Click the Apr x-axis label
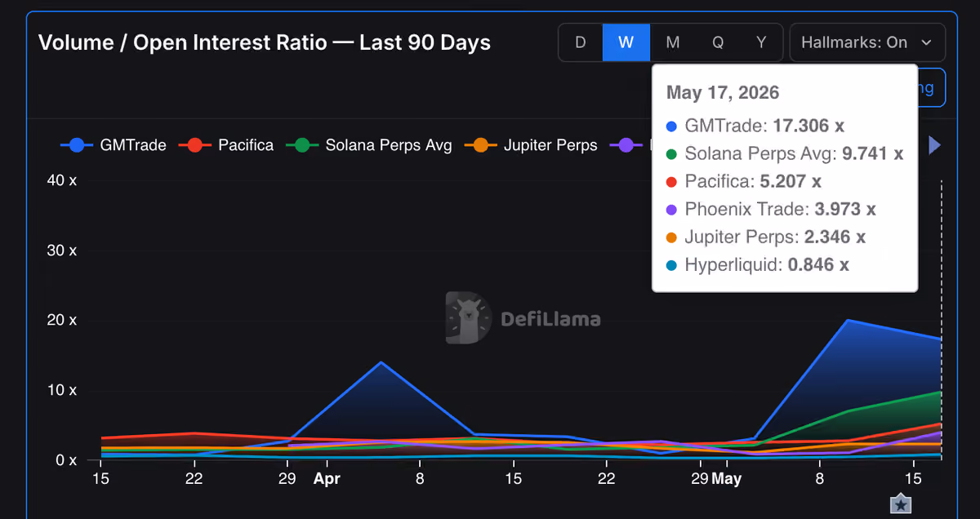The image size is (980, 519). pos(327,479)
